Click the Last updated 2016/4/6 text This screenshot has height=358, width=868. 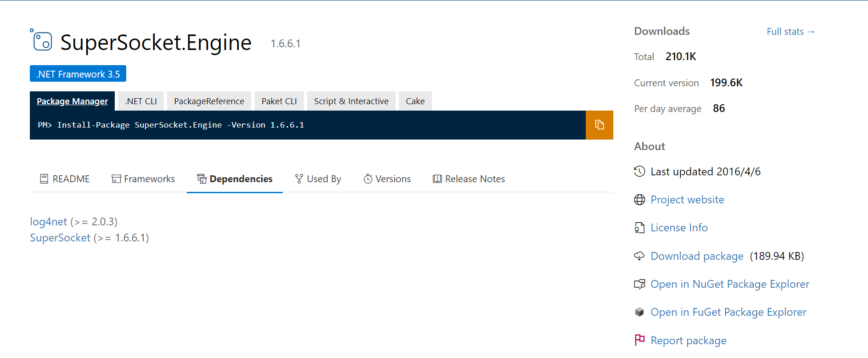pos(706,172)
